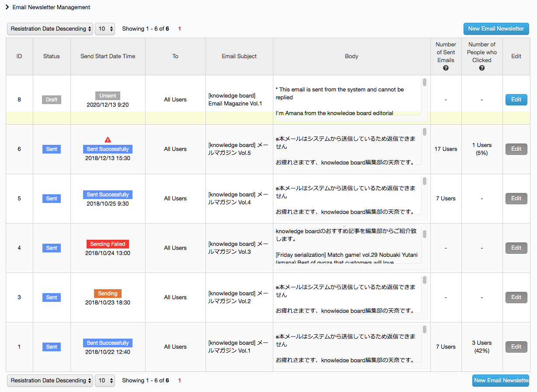
Task: Go to page 1 in bottom pagination
Action: coord(179,381)
